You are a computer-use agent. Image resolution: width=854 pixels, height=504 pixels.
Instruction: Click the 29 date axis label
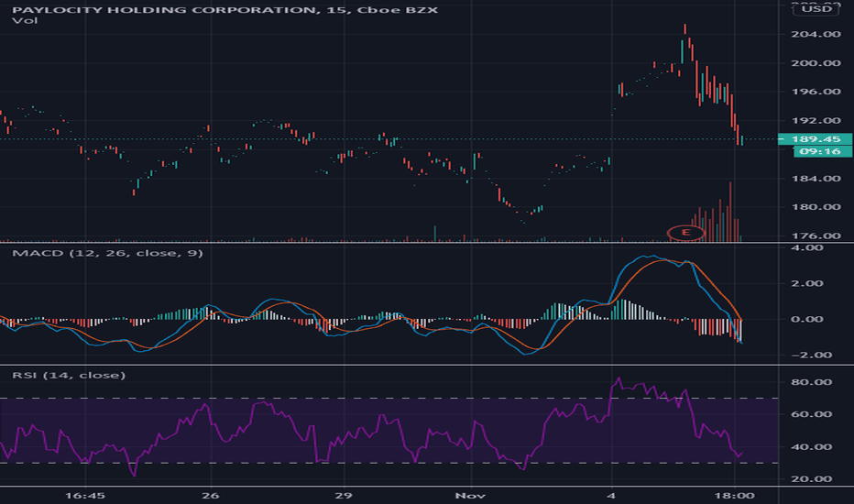[344, 496]
